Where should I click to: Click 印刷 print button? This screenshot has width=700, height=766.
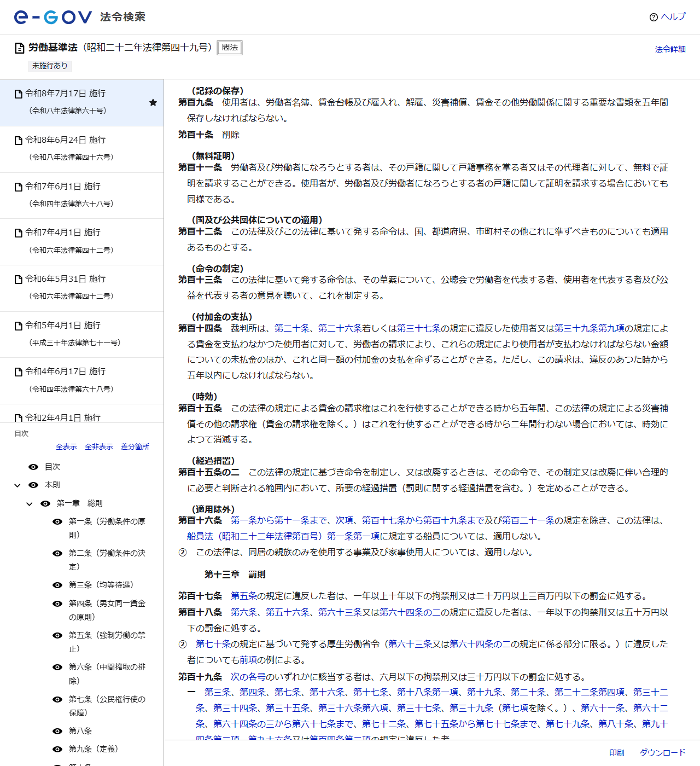click(617, 753)
